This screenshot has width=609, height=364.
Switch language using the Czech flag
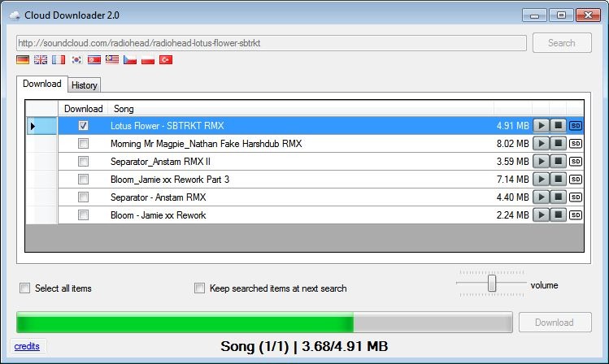coord(130,59)
